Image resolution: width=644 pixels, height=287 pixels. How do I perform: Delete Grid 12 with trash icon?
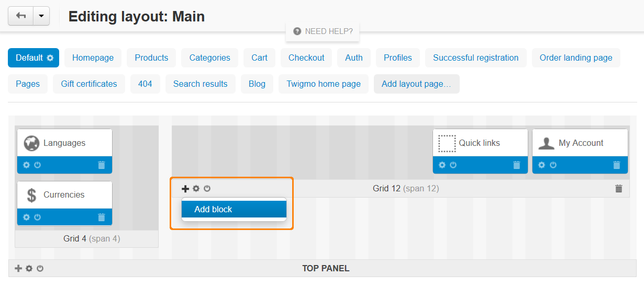619,189
